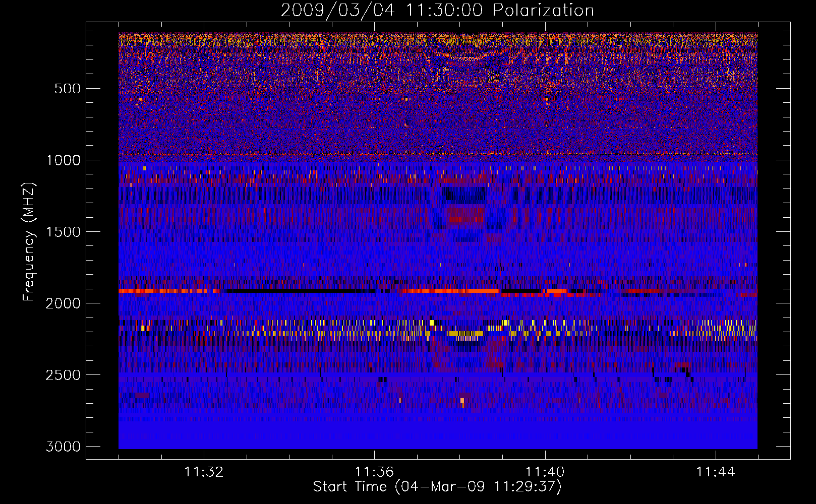Screen dimensions: 816x504
Task: Click the 500 frequency tick label
Action: tap(67, 89)
